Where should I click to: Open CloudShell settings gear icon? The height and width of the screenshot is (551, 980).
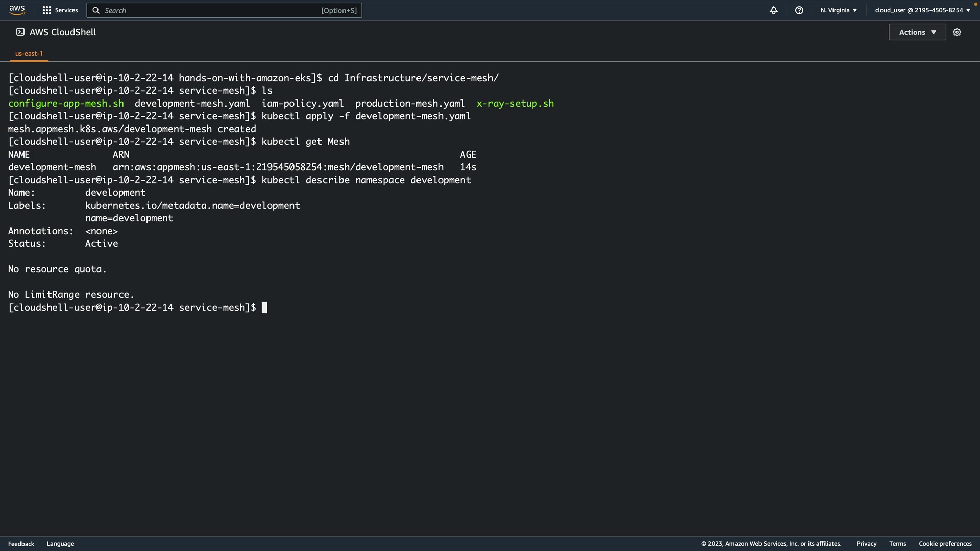[957, 32]
